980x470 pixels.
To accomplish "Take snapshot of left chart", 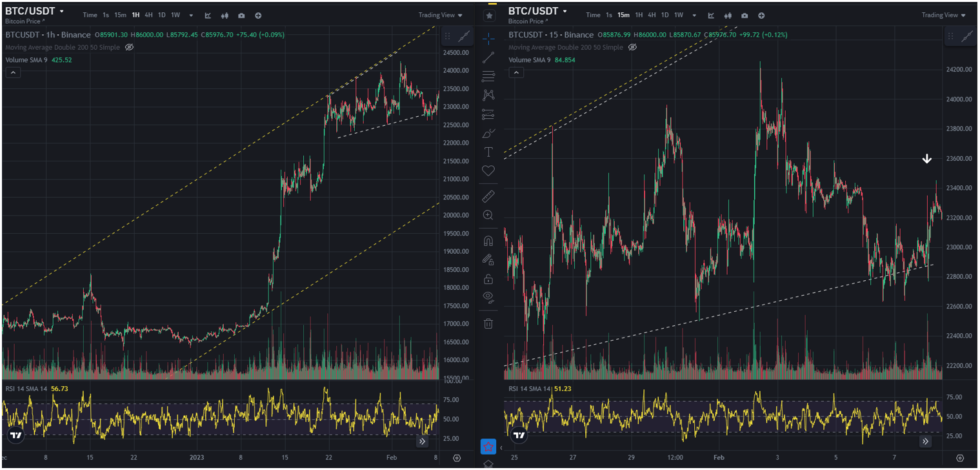I will [x=241, y=15].
